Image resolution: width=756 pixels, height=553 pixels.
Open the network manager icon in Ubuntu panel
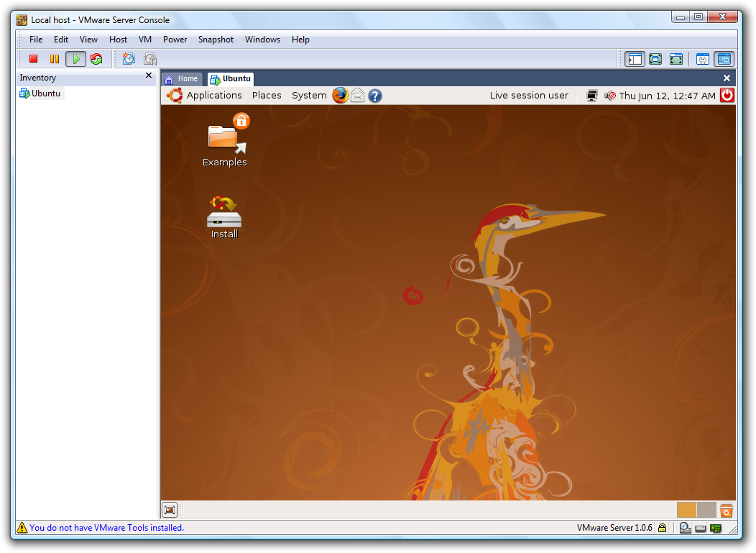[x=591, y=96]
